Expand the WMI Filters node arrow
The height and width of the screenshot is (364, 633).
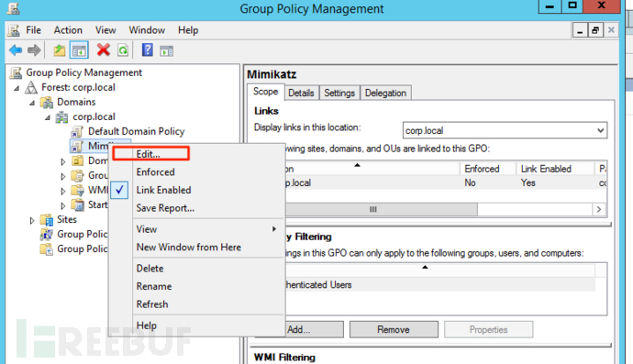pos(63,191)
